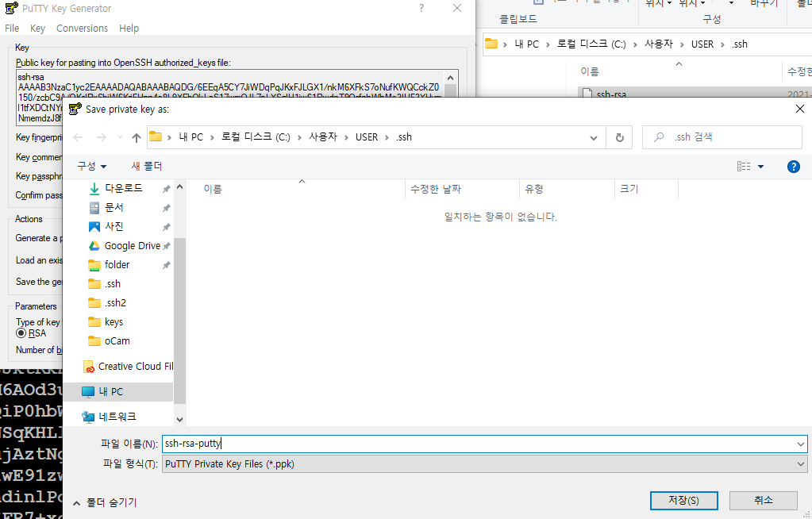Click 취소 to cancel saving

pos(764,501)
